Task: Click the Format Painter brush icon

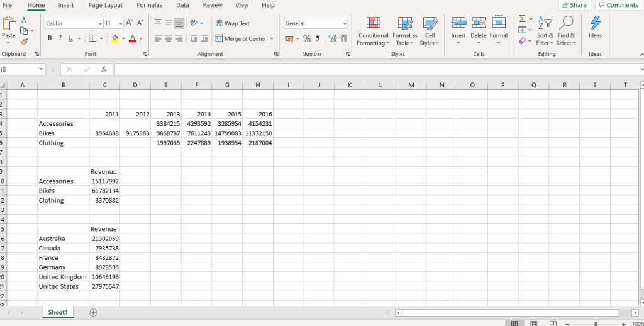Action: 24,42
